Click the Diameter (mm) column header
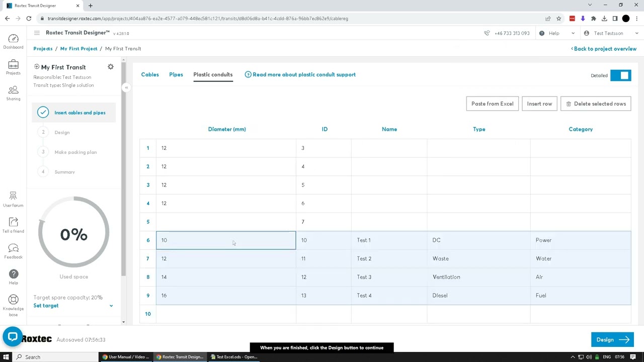 coord(227,129)
